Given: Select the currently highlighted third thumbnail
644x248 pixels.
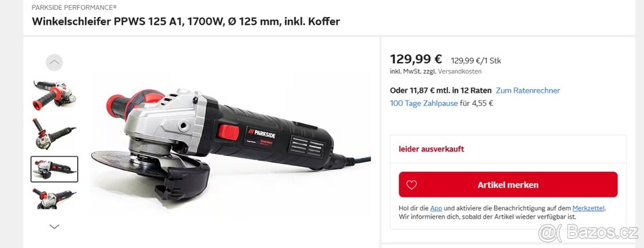Looking at the screenshot, I should (x=54, y=169).
